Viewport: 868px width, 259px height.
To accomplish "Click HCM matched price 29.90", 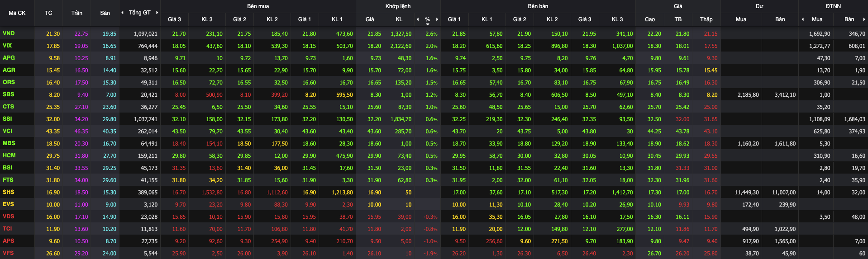I will coord(374,156).
